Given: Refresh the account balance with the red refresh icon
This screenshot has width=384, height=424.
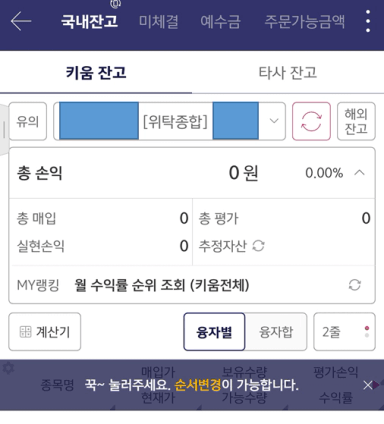Looking at the screenshot, I should [311, 121].
